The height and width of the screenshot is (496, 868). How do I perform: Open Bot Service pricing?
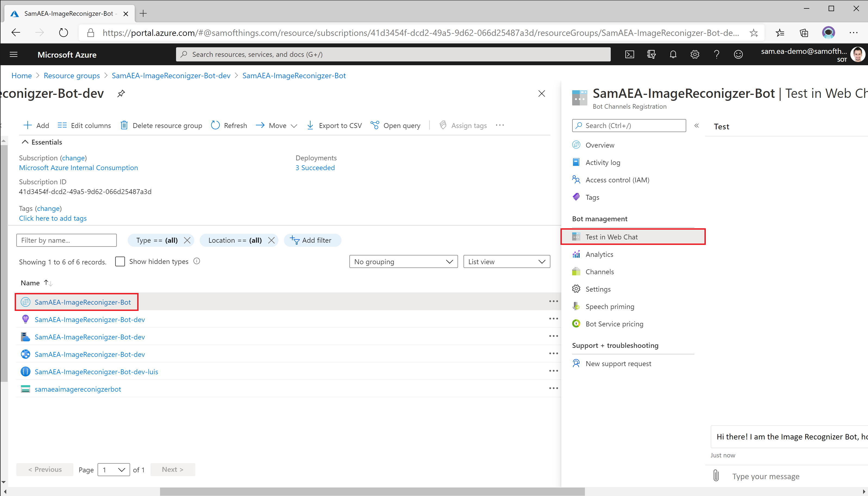[614, 324]
